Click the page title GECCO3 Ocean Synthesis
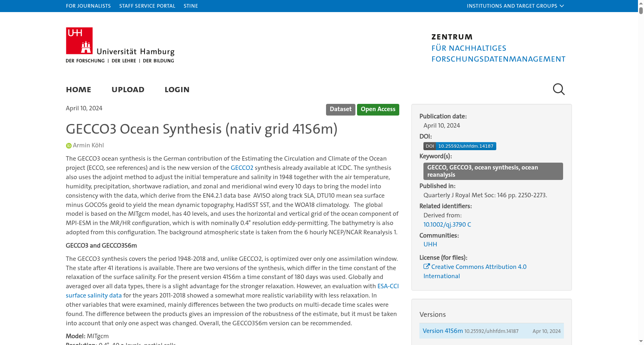644x345 pixels. [x=202, y=129]
